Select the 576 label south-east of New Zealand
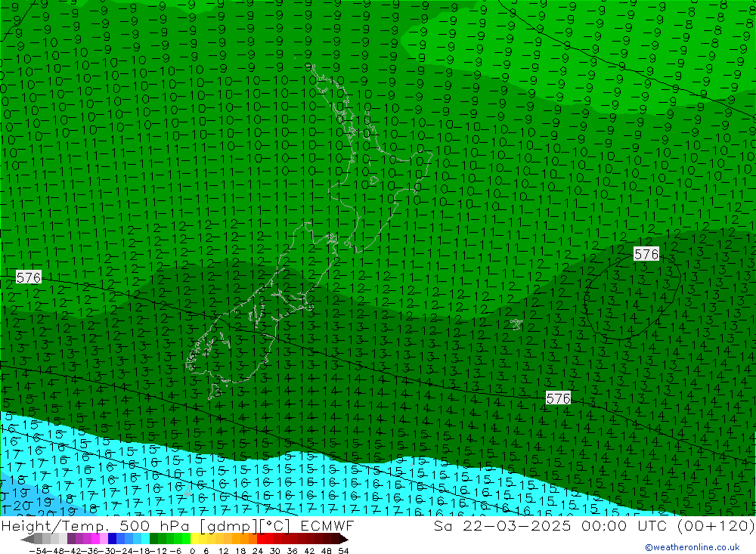 [558, 398]
